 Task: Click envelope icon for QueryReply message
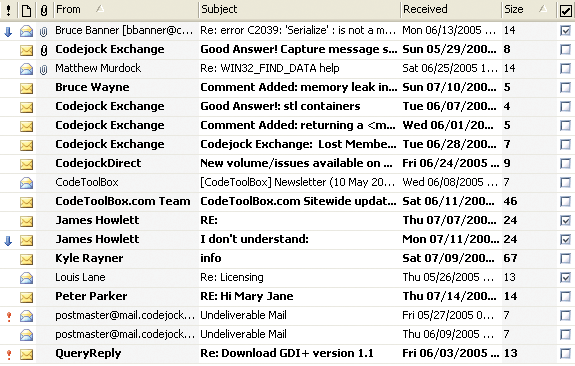coord(26,354)
